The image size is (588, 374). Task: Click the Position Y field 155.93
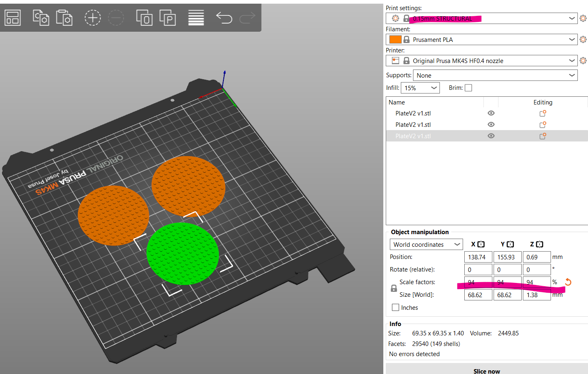[507, 257]
